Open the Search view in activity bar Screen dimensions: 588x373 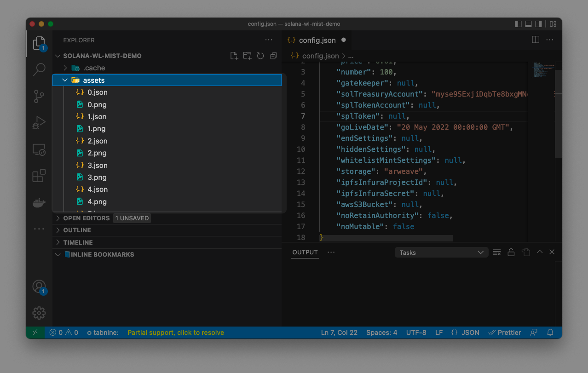click(39, 69)
